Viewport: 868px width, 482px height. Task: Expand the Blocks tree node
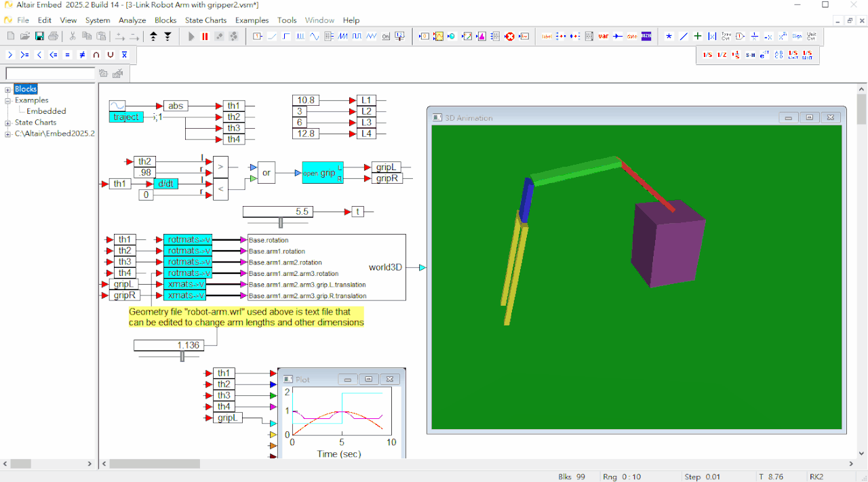8,89
